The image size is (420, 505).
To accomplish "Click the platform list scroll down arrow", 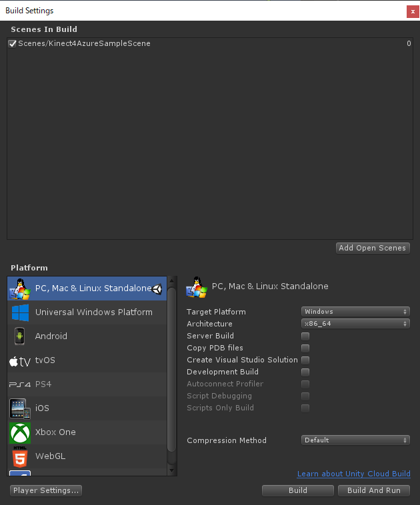I will pos(172,470).
